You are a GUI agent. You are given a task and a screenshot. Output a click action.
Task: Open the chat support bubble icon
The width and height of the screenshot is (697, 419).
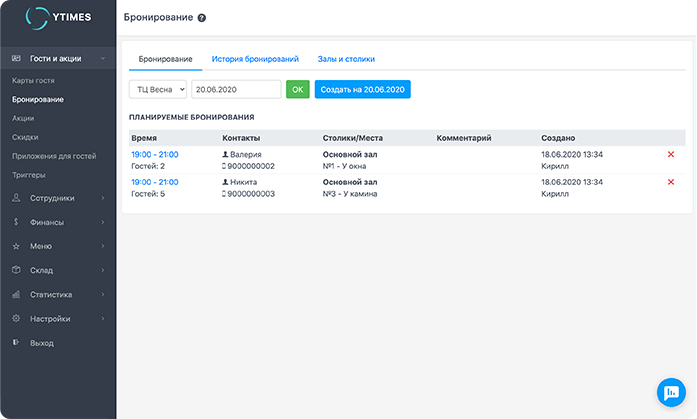(669, 391)
